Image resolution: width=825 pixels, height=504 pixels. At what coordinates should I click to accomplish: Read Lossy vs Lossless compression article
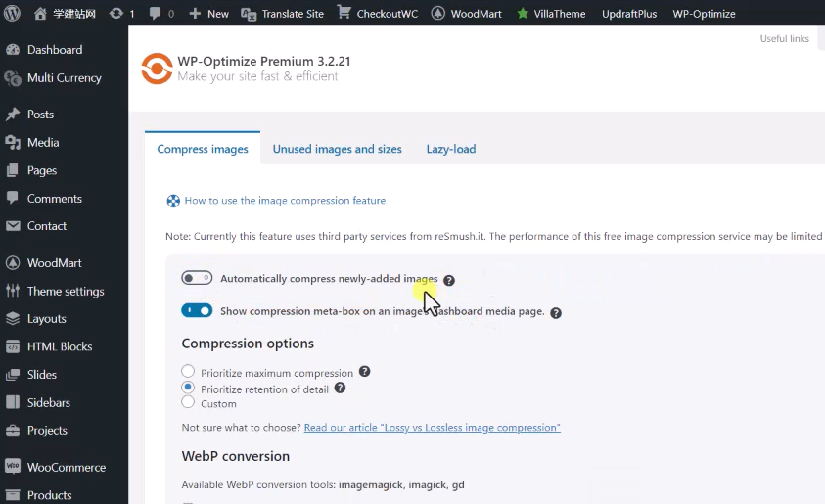(x=432, y=428)
